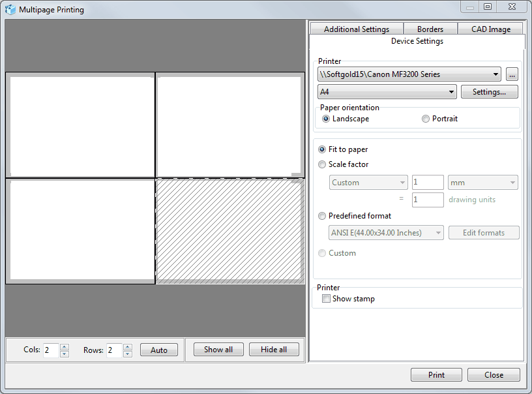Select Landscape paper orientation
This screenshot has width=532, height=394.
pyautogui.click(x=325, y=119)
